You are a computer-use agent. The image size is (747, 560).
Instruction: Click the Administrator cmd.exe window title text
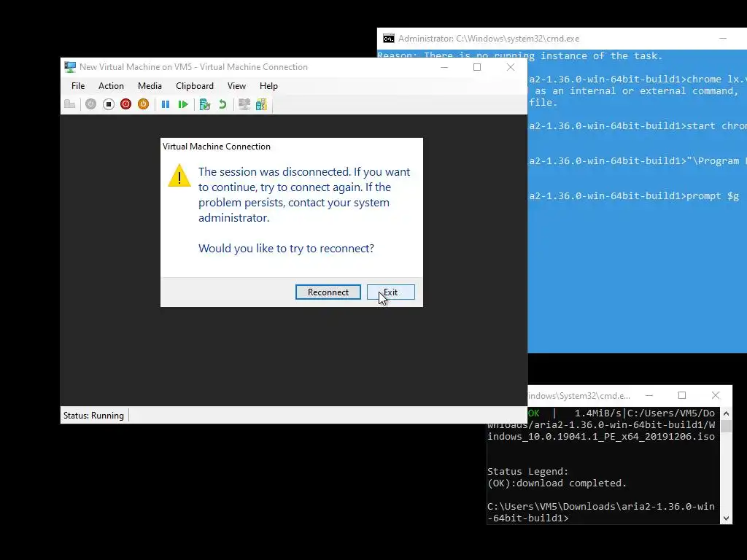(489, 39)
